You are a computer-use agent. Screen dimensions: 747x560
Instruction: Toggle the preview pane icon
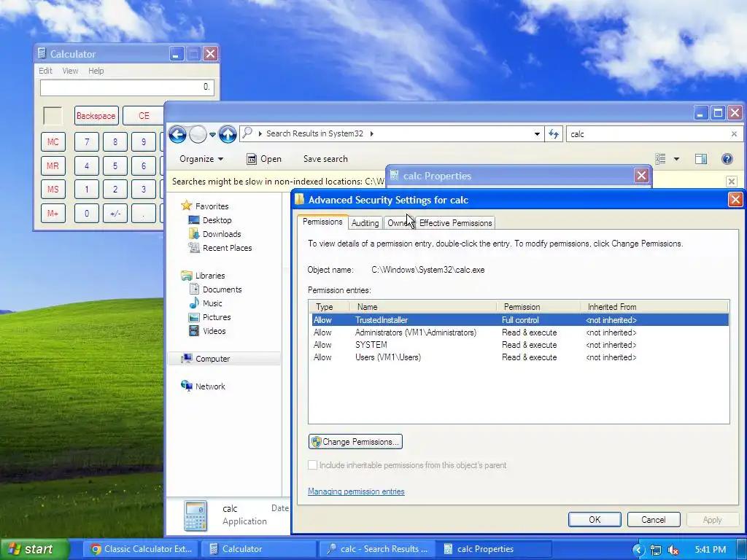(701, 159)
